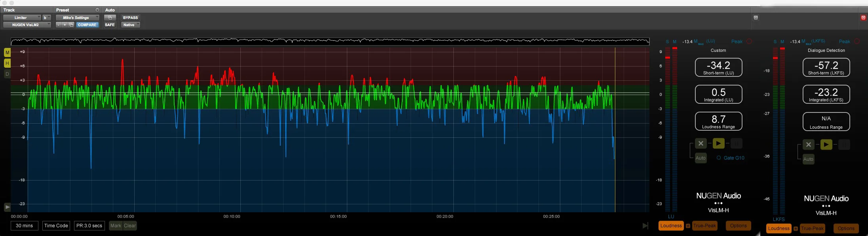
Task: Click the history play arrow at bottom-left
Action: [x=7, y=207]
